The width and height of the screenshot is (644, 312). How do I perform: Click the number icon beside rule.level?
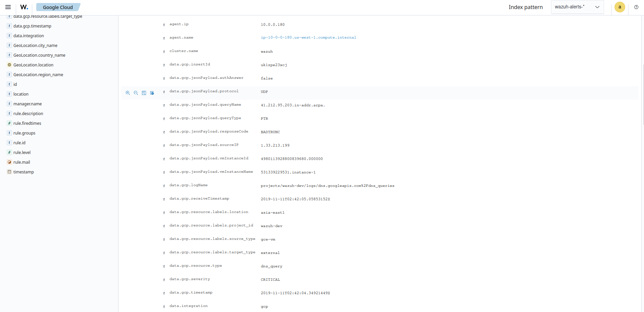coord(9,152)
